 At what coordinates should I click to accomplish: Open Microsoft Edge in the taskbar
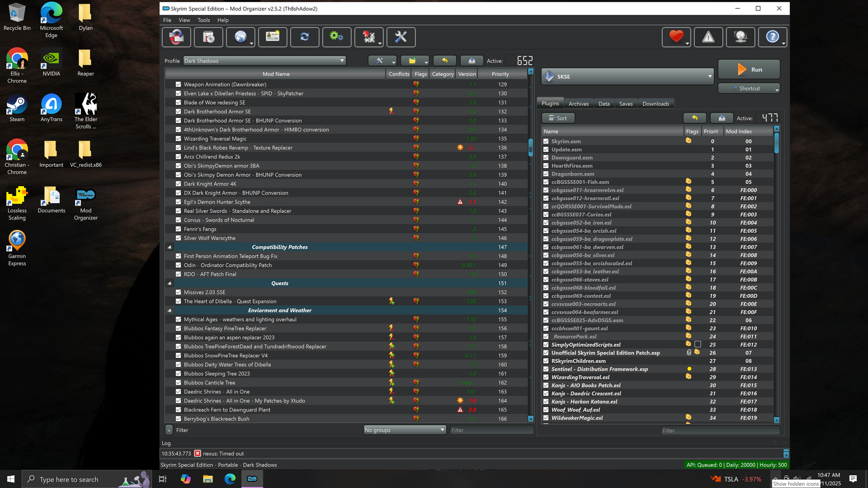pyautogui.click(x=230, y=479)
